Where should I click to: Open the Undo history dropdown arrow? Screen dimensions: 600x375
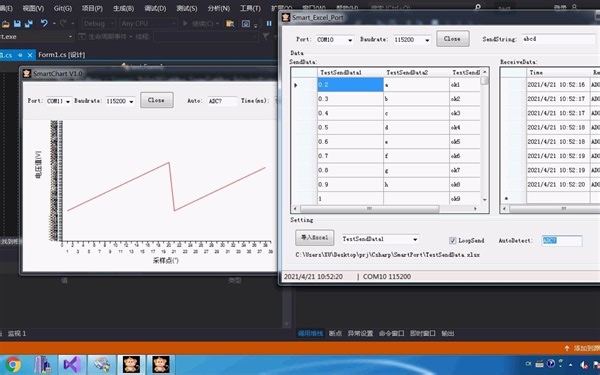(54, 24)
